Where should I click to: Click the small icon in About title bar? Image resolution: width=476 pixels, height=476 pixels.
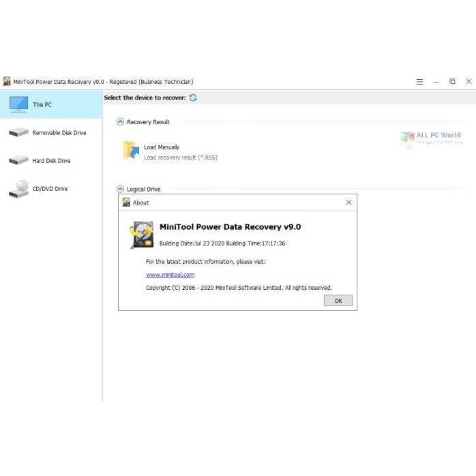(x=126, y=203)
